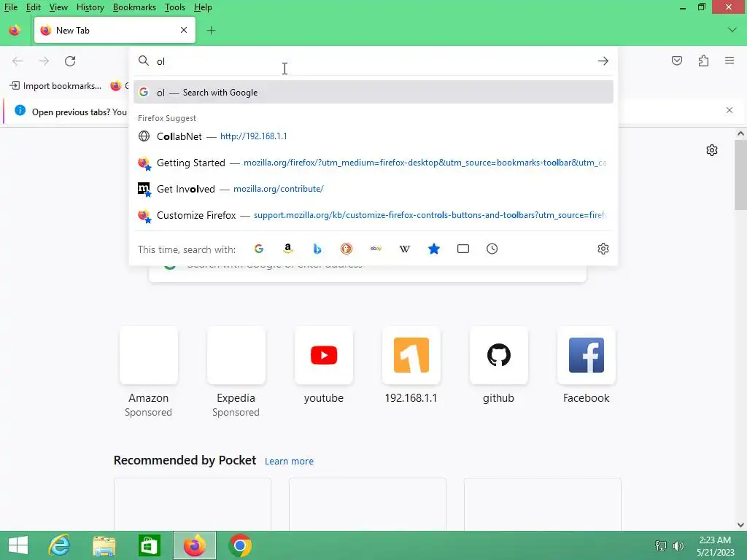Select the New Tab tab

point(115,30)
